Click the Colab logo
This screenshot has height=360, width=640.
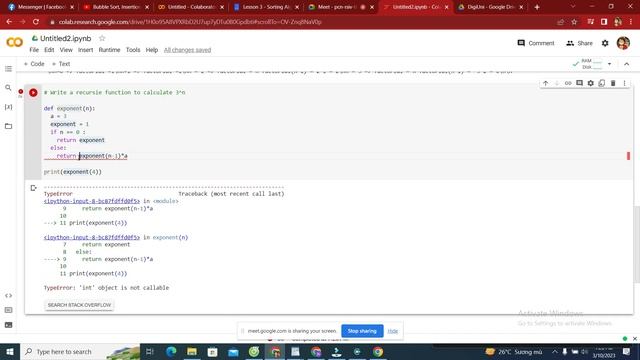point(15,42)
